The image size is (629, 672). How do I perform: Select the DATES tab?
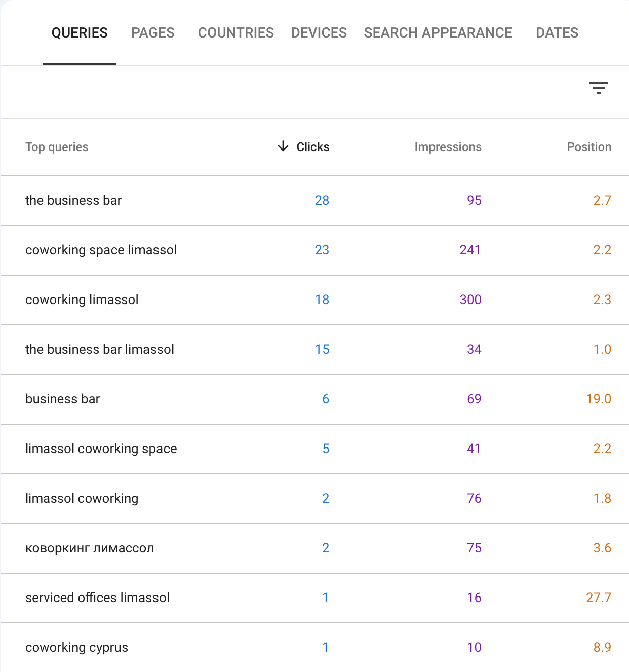(557, 32)
